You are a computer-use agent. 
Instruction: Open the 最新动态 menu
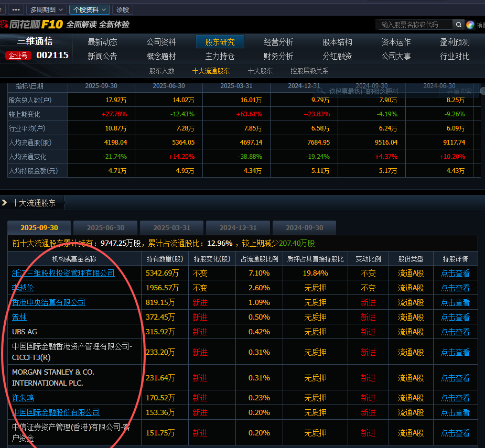[102, 42]
